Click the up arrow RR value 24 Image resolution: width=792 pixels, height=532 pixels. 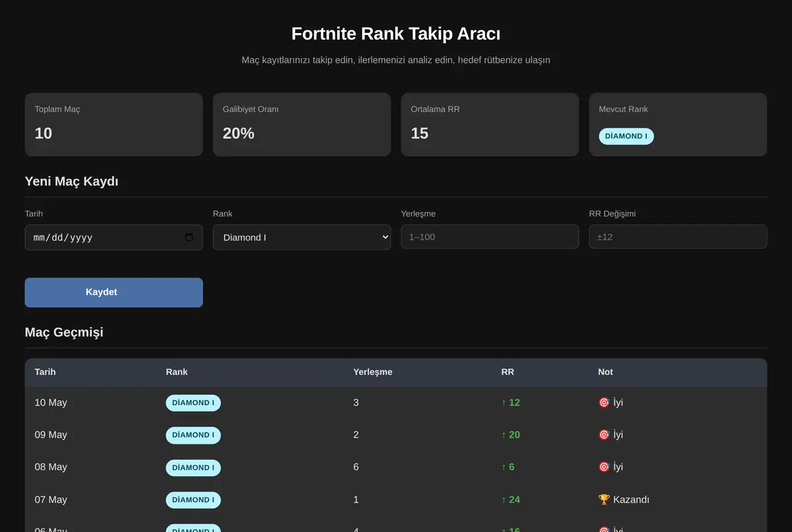tap(511, 500)
